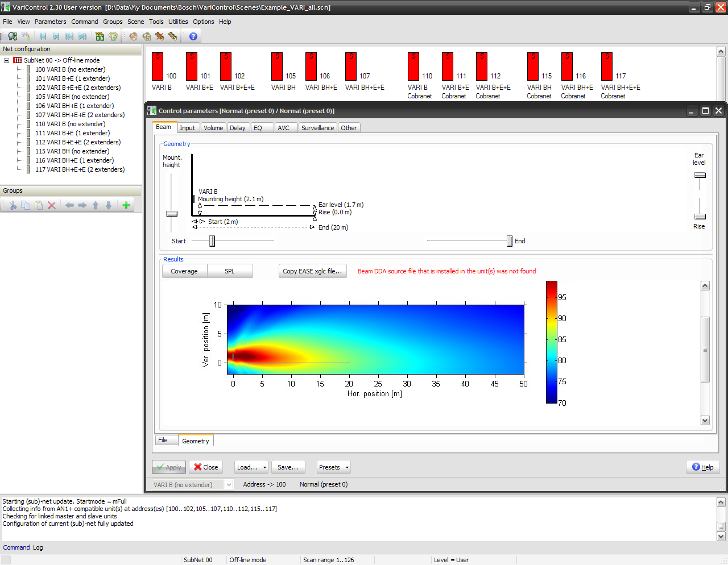728x565 pixels.
Task: Open the Presets dropdown button
Action: pos(333,467)
